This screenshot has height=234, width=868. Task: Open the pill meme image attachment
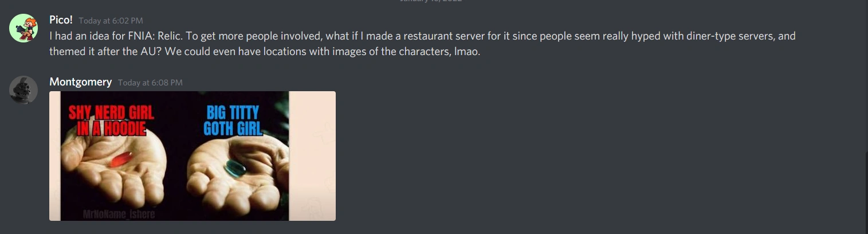pos(193,156)
